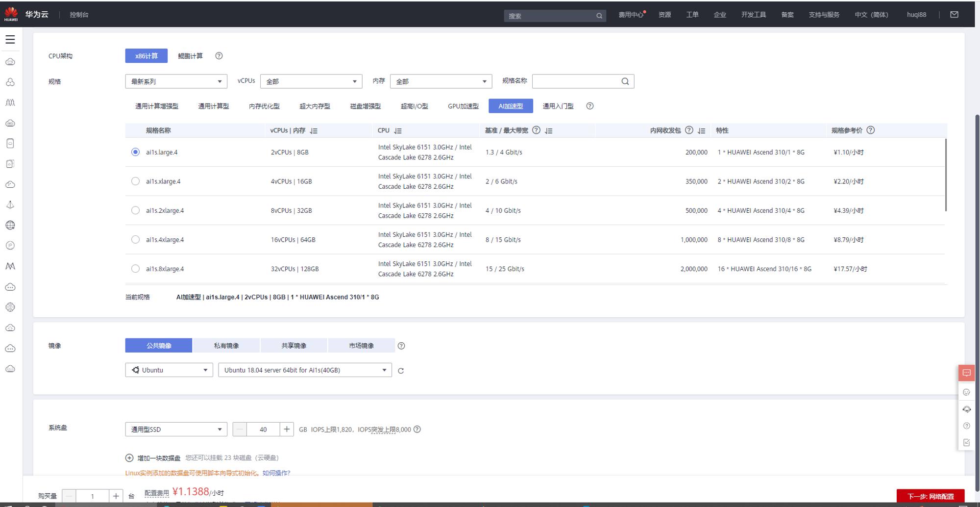Click the smiley feedback icon on right edge

point(966,392)
